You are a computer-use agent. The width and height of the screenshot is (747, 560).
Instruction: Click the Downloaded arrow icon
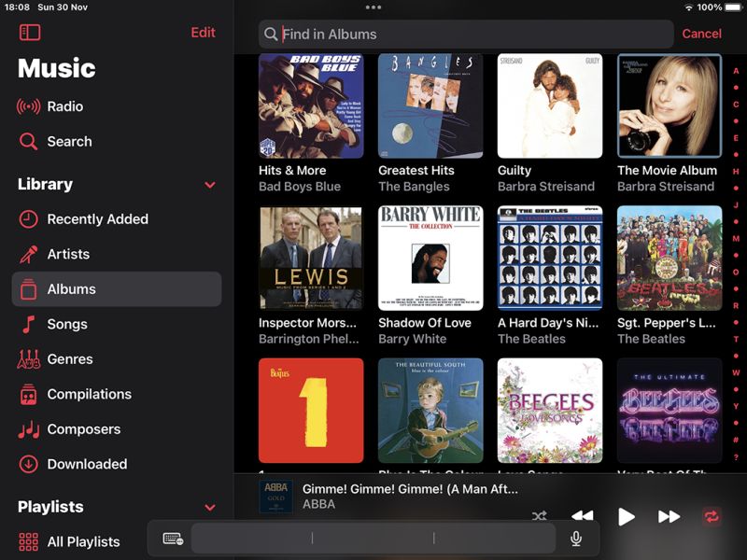click(29, 464)
